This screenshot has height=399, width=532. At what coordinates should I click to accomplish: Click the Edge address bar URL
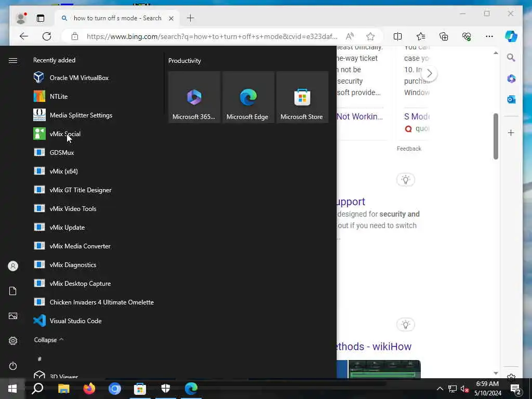[x=212, y=36]
